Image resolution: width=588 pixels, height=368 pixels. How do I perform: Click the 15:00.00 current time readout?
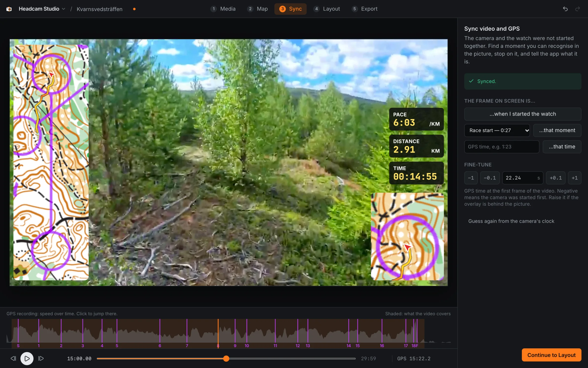[x=79, y=358]
